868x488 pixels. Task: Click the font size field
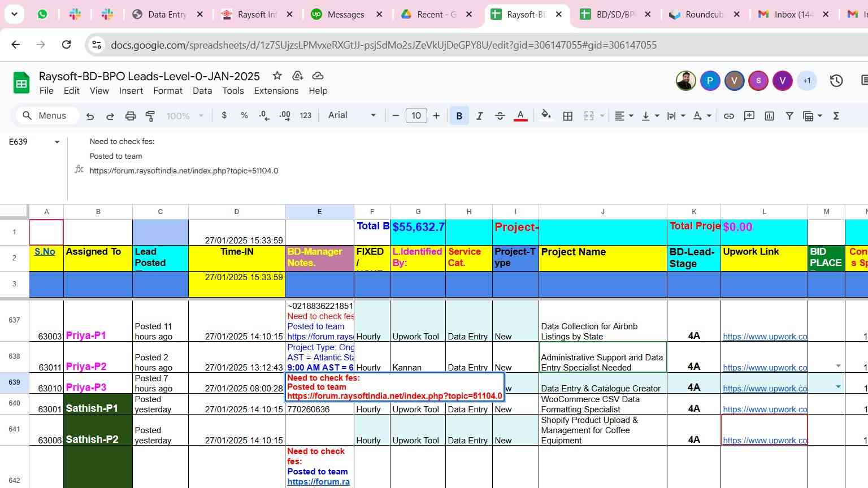click(x=416, y=116)
